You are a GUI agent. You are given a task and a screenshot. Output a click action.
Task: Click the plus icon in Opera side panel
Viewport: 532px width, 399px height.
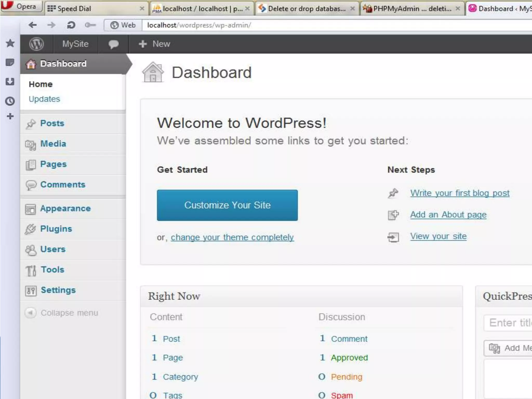click(x=10, y=116)
